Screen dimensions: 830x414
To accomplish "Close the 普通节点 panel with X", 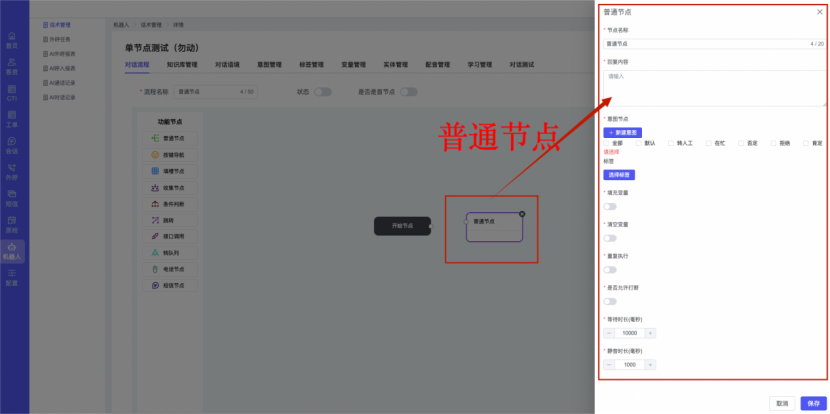I will point(817,12).
